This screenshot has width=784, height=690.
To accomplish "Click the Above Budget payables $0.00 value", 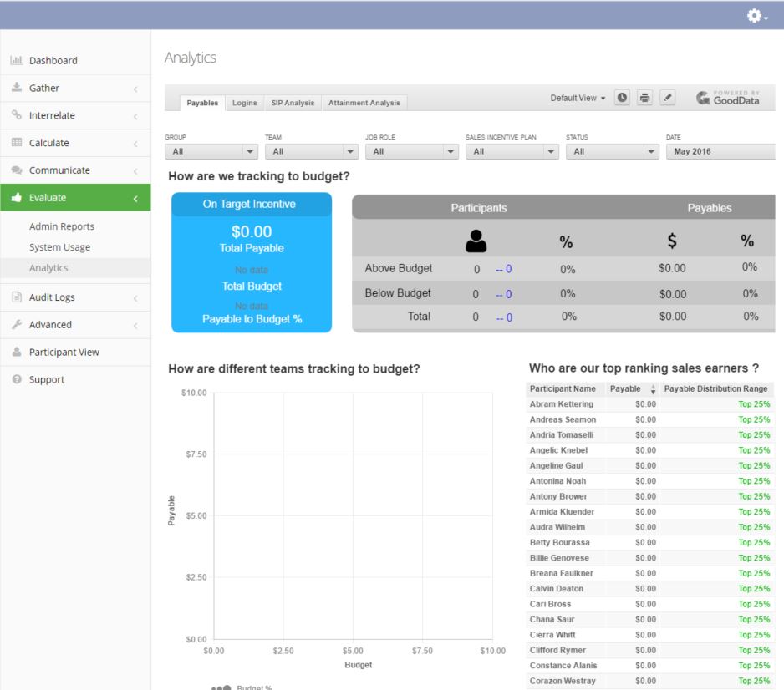I will [672, 268].
